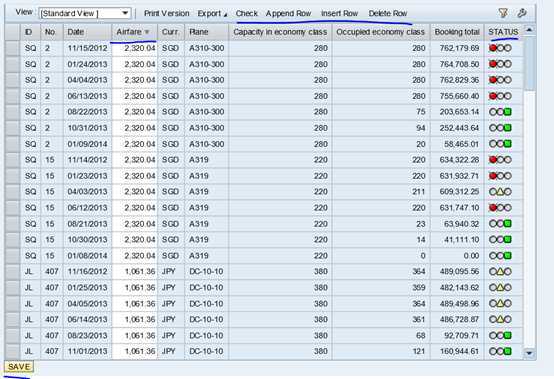The image size is (554, 379).
Task: Click booking total 160,944.61
Action: pyautogui.click(x=459, y=351)
